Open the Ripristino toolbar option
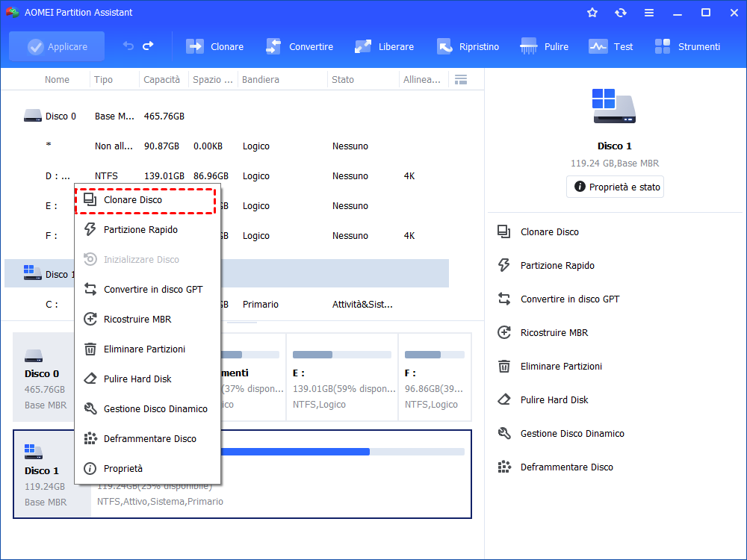 [468, 46]
